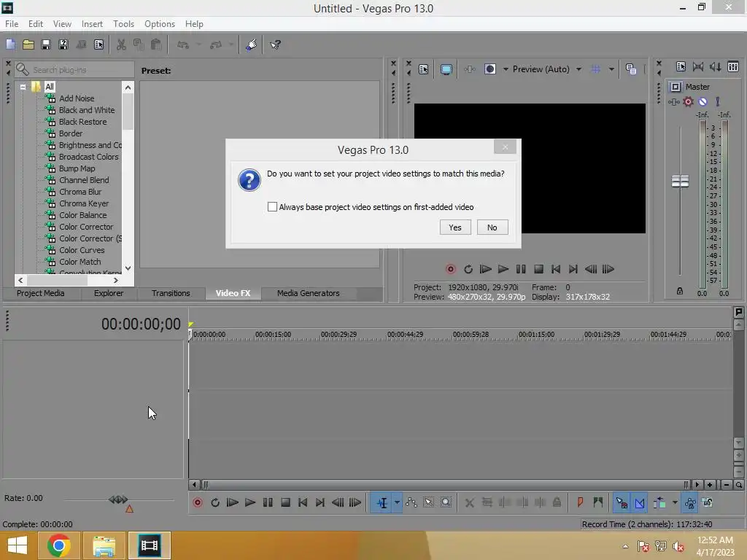Click the Insert Marker icon
This screenshot has width=747, height=560.
(580, 502)
